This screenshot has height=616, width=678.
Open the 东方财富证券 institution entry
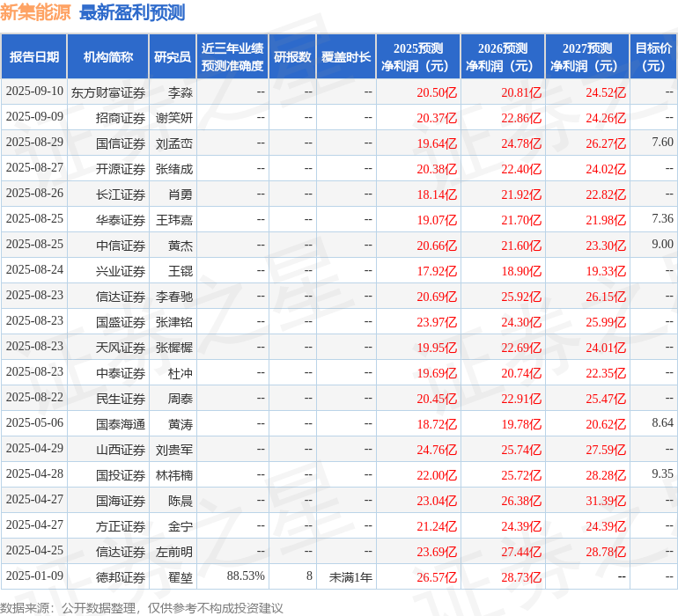(x=108, y=92)
